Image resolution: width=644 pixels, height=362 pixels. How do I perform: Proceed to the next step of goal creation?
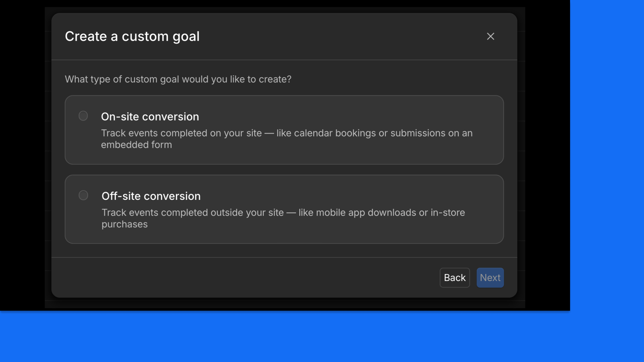click(490, 278)
